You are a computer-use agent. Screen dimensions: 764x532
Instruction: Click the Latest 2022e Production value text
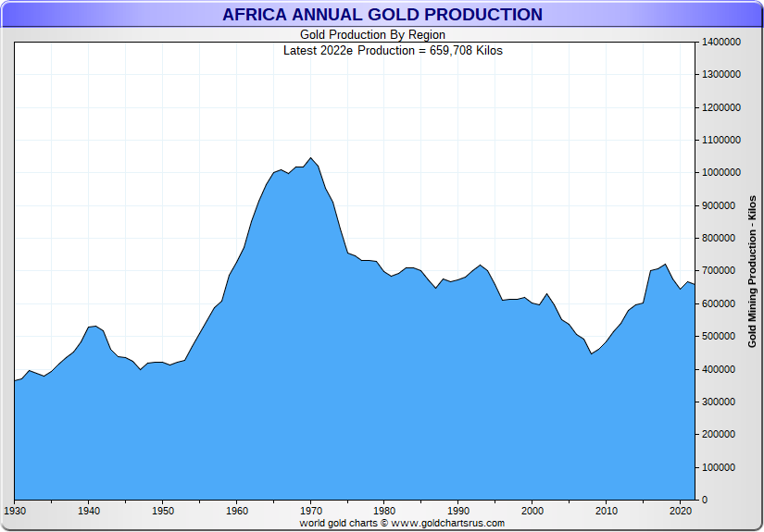[393, 51]
